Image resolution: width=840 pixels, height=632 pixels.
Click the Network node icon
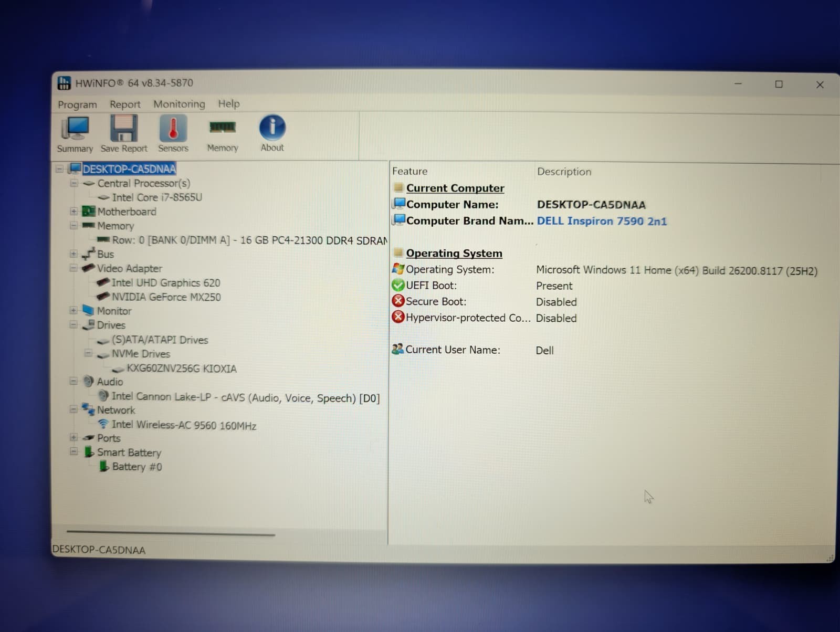[x=88, y=409]
